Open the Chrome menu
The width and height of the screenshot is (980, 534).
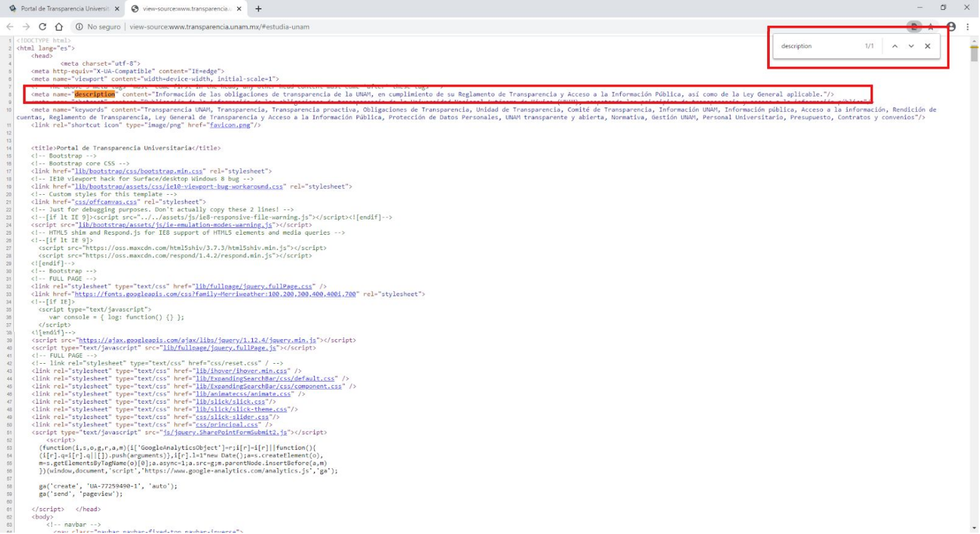[x=967, y=27]
